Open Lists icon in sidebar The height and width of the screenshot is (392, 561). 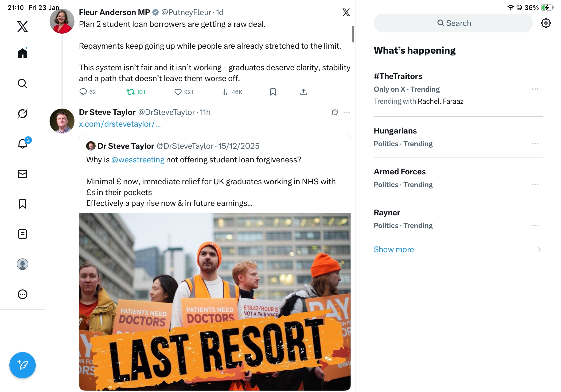point(23,234)
